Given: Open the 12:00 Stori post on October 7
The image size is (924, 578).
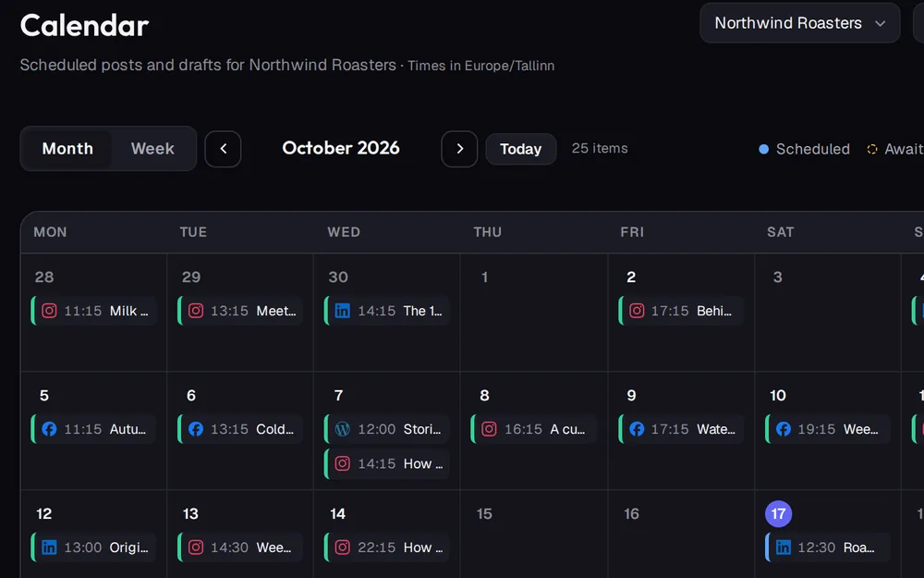Looking at the screenshot, I should click(x=387, y=429).
